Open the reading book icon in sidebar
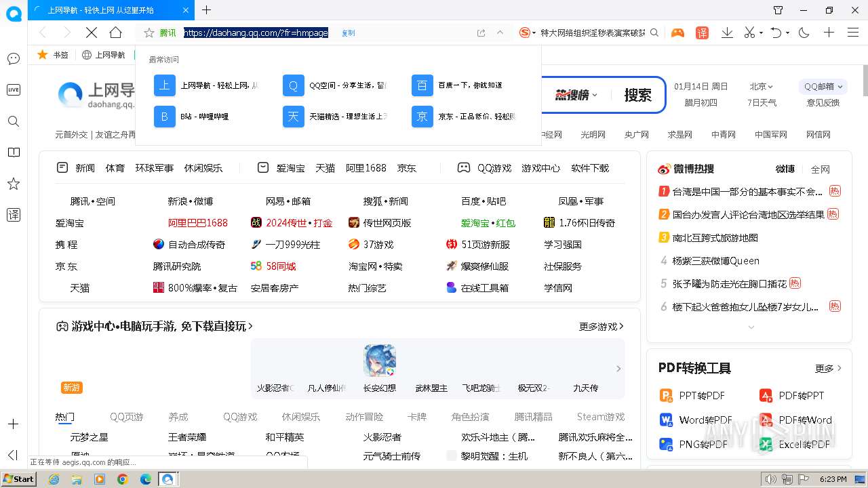 pos(14,152)
